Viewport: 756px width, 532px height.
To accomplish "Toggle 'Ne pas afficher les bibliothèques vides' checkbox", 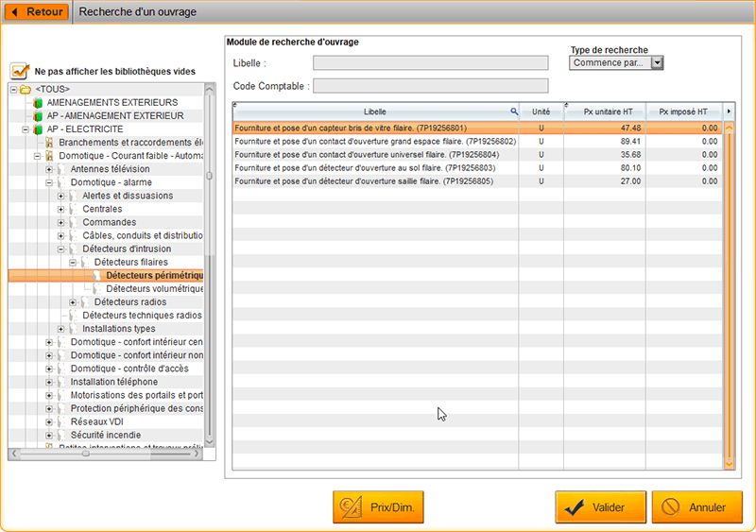I will point(19,71).
